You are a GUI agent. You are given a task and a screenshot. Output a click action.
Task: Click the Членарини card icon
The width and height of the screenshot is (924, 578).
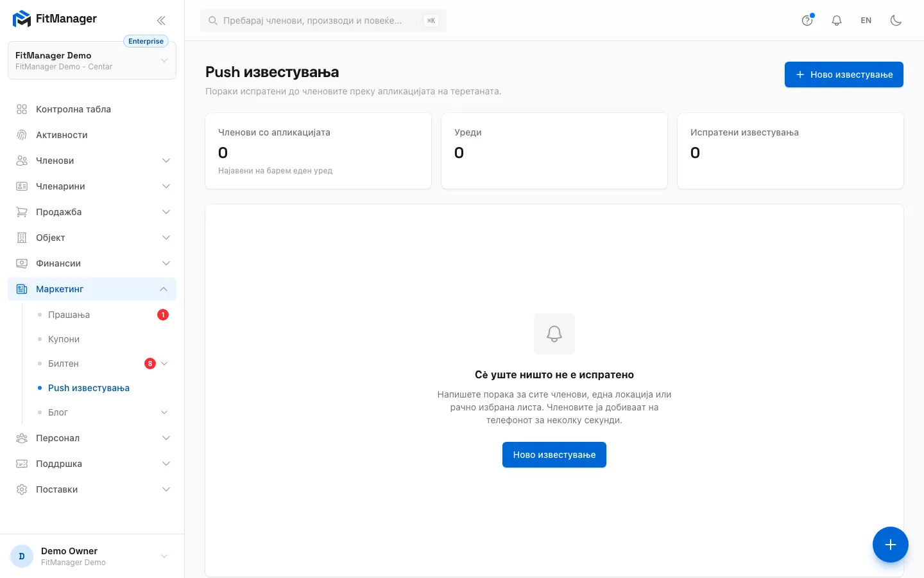(22, 186)
